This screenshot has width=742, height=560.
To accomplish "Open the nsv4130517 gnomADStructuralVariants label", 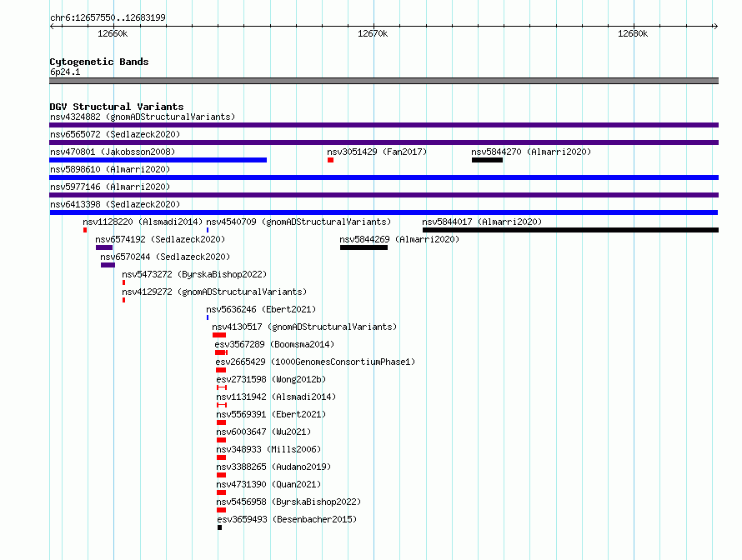I will (x=304, y=327).
